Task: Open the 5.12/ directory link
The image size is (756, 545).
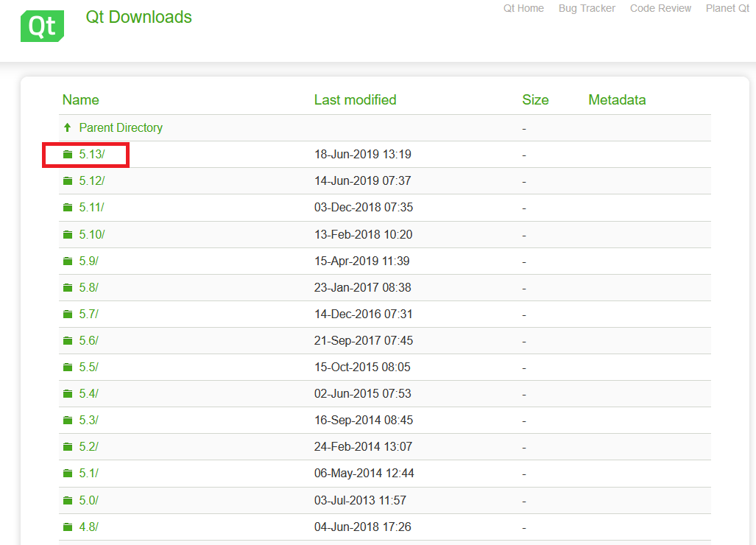Action: click(x=92, y=181)
